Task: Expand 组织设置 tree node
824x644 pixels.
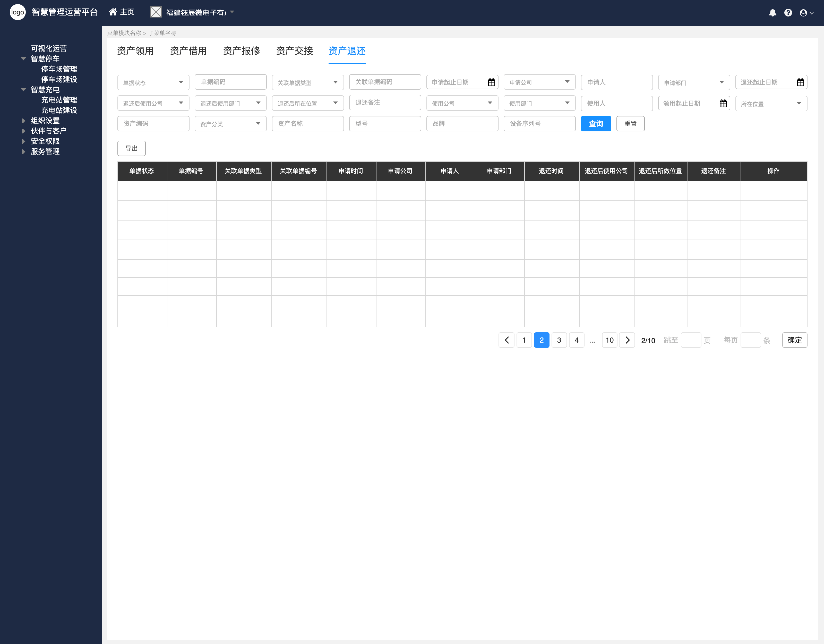Action: tap(23, 121)
